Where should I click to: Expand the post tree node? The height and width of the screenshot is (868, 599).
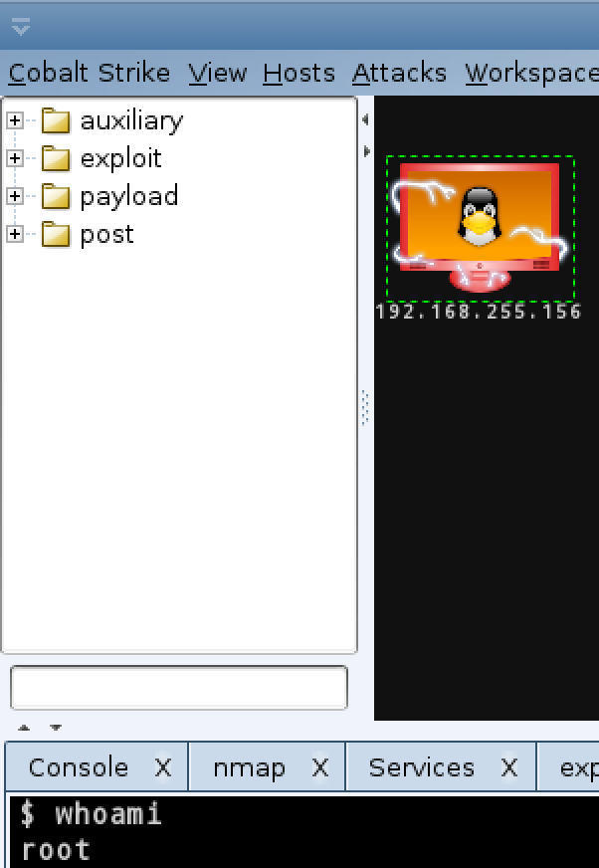click(15, 234)
